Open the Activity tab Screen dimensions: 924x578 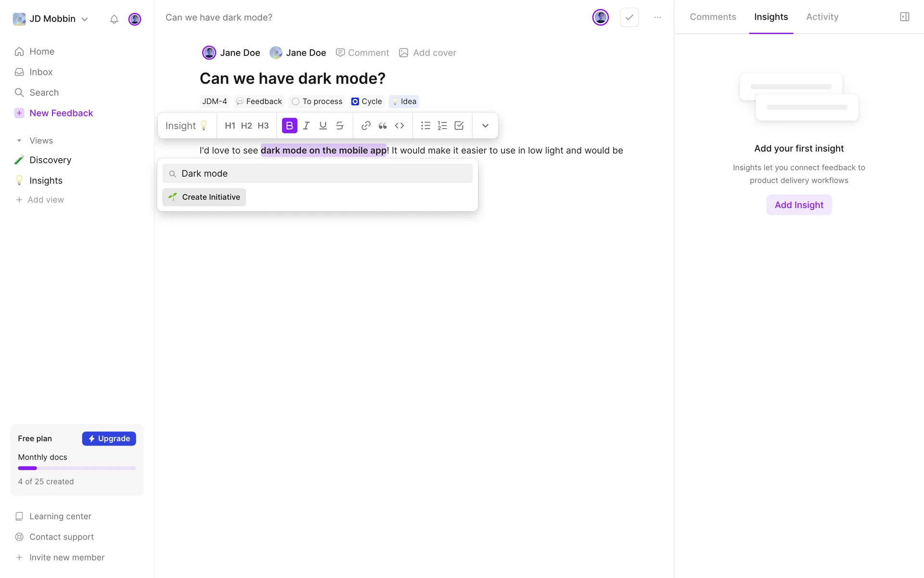(822, 17)
